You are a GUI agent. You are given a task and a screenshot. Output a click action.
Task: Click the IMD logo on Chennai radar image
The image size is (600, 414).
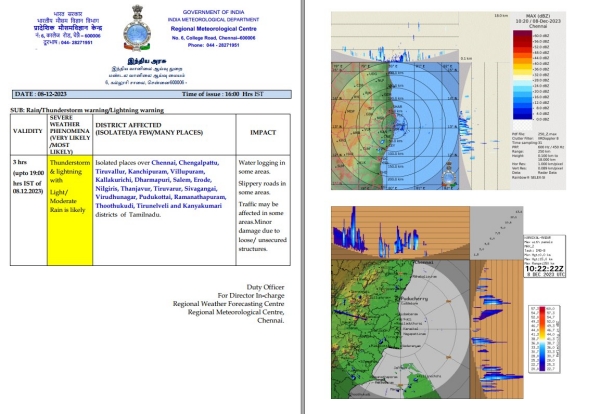(449, 175)
